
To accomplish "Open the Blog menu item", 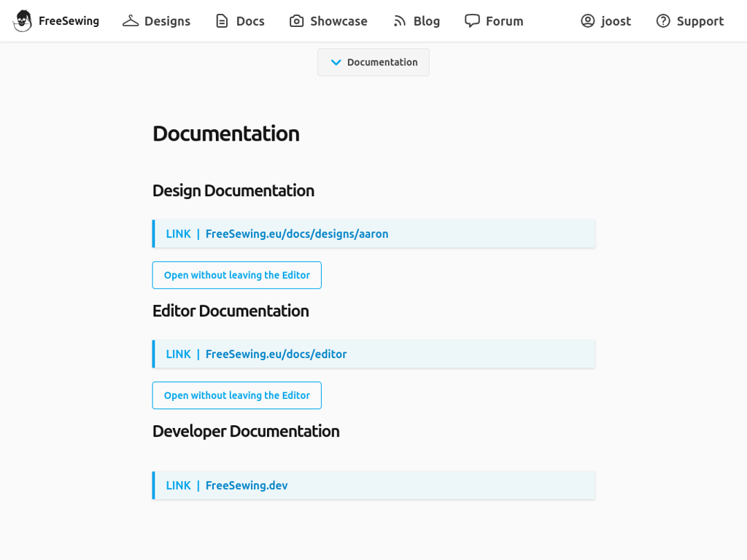I will (x=426, y=21).
